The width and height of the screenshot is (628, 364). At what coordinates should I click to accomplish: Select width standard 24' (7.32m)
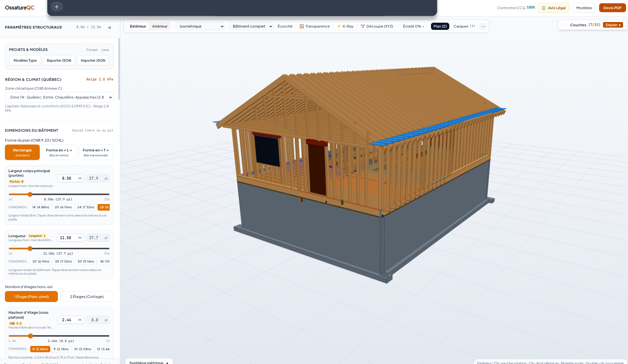86,207
